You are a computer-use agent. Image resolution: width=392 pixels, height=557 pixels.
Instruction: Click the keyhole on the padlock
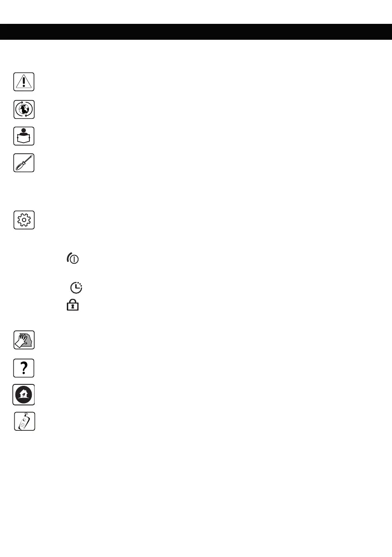[x=73, y=307]
